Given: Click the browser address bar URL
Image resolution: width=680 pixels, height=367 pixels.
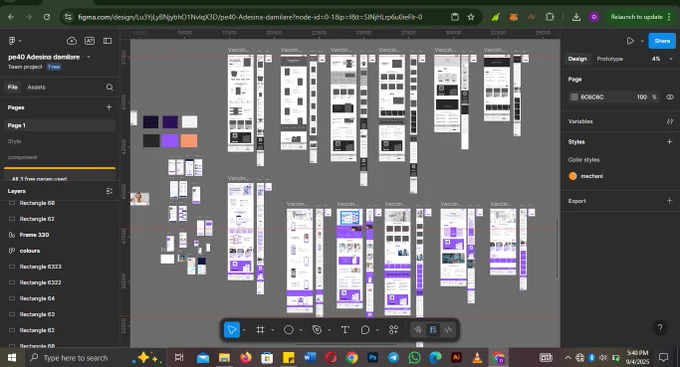Looking at the screenshot, I should click(x=250, y=17).
